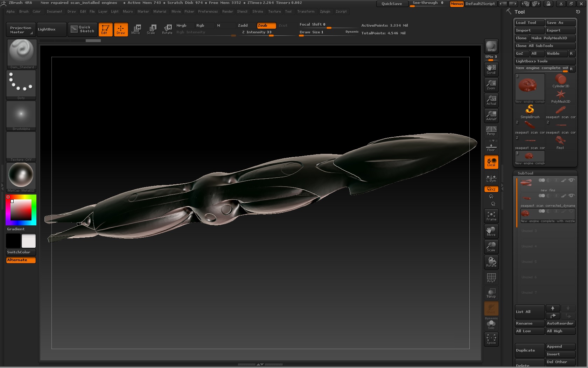The height and width of the screenshot is (368, 588).
Task: Click the QuickSave button
Action: pos(392,4)
